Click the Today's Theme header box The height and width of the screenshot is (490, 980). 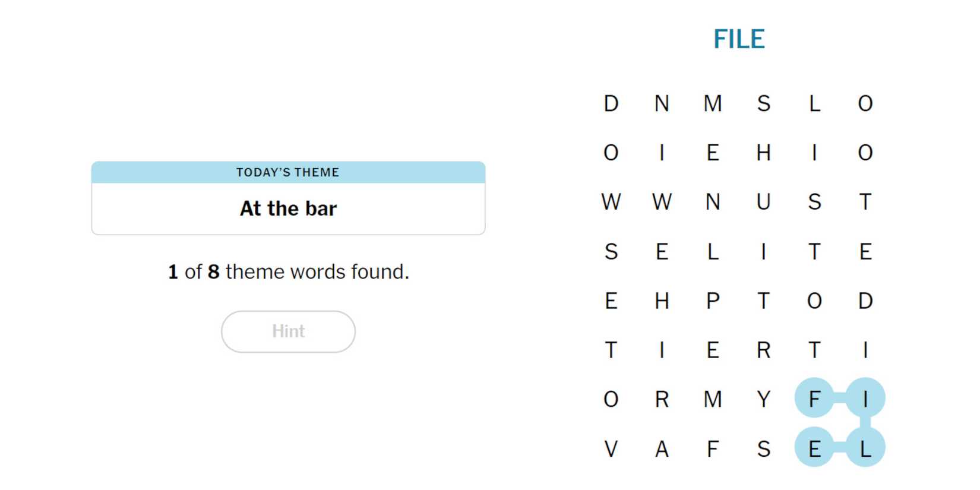pos(288,172)
